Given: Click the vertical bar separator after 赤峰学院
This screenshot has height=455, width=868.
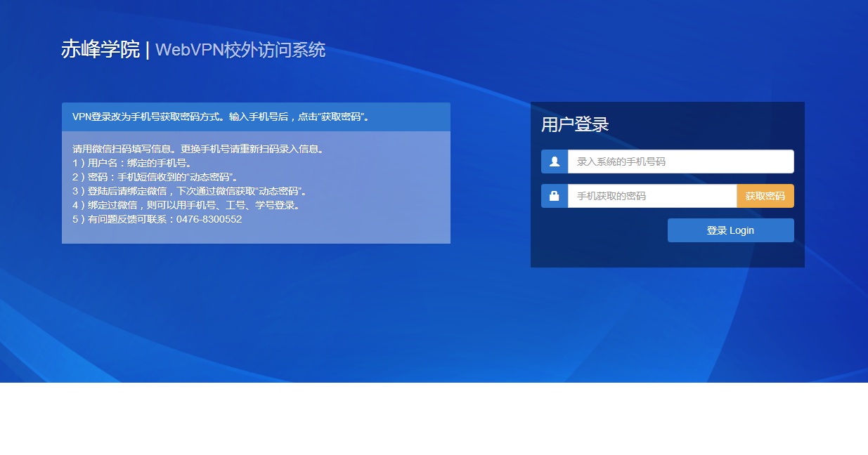Looking at the screenshot, I should (148, 50).
